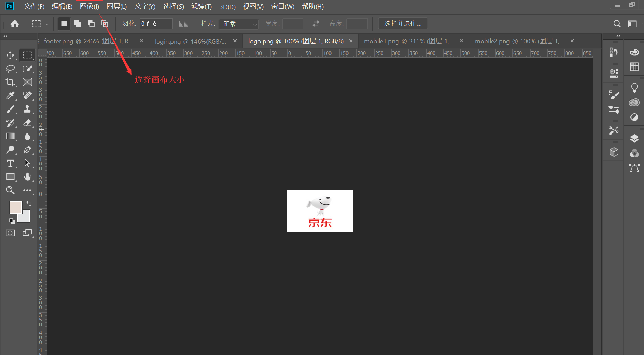Select the Move tool

pyautogui.click(x=10, y=55)
